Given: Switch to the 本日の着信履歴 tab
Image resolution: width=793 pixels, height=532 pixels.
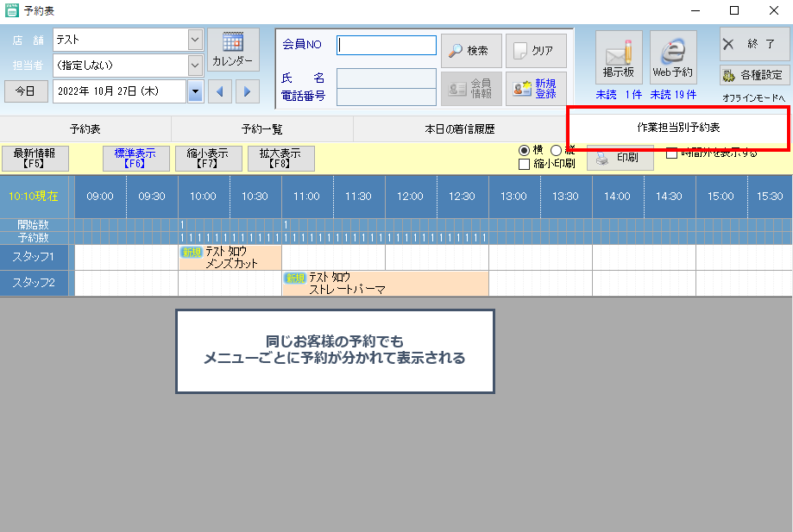Looking at the screenshot, I should tap(459, 128).
